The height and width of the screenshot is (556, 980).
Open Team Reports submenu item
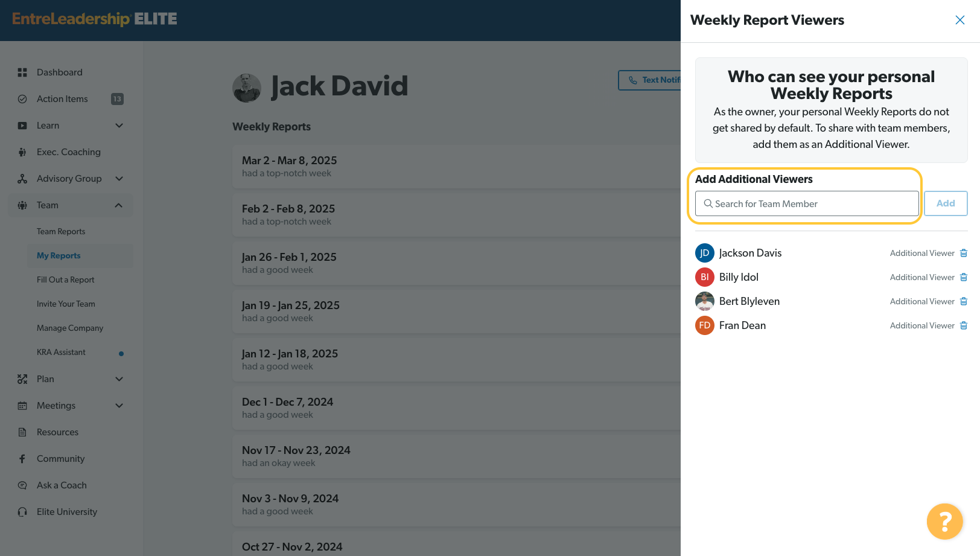[61, 231]
